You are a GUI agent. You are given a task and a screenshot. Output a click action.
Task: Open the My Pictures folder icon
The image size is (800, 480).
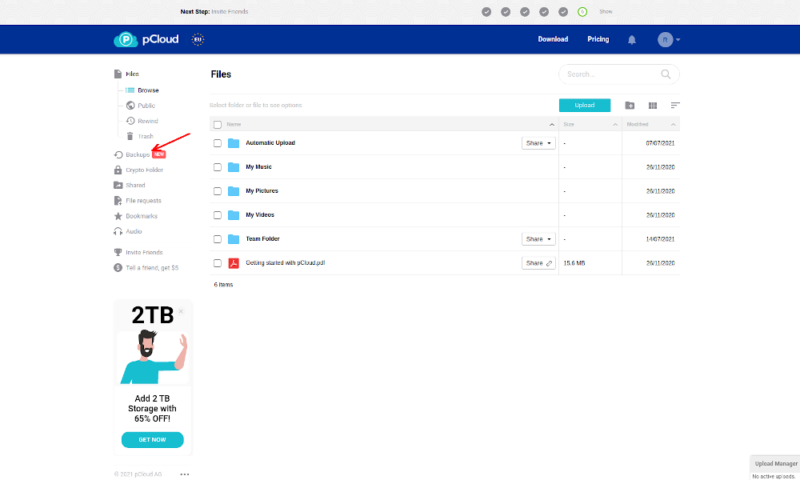233,191
